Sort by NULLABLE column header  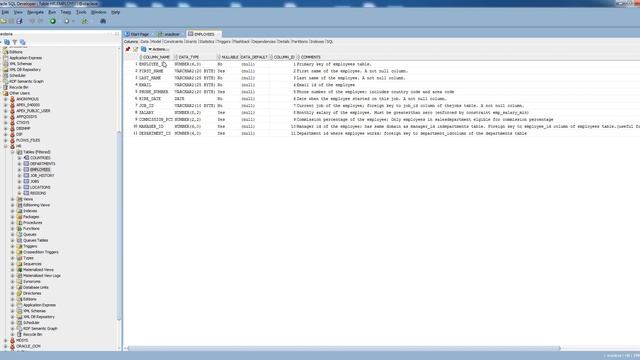coord(230,57)
